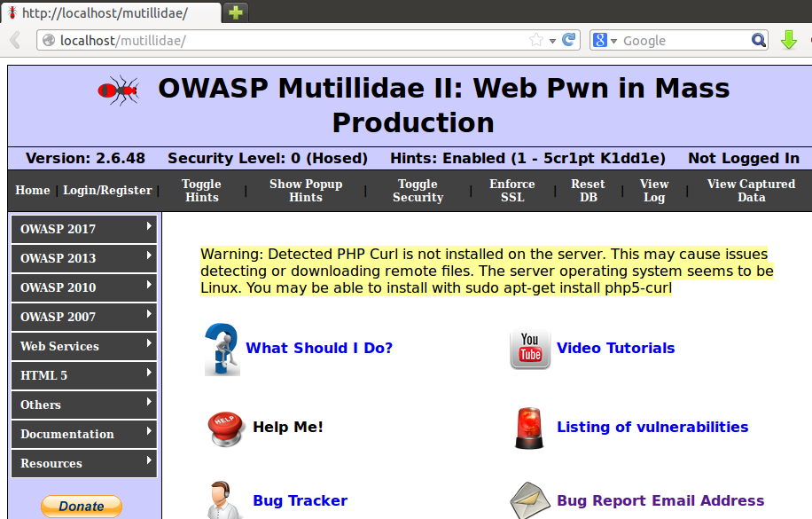Click the browser back arrow
The height and width of the screenshot is (519, 812).
coord(15,40)
